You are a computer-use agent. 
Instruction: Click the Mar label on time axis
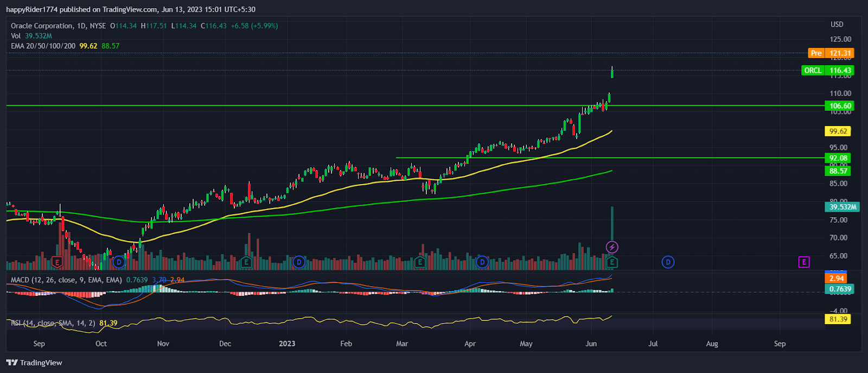coord(402,344)
